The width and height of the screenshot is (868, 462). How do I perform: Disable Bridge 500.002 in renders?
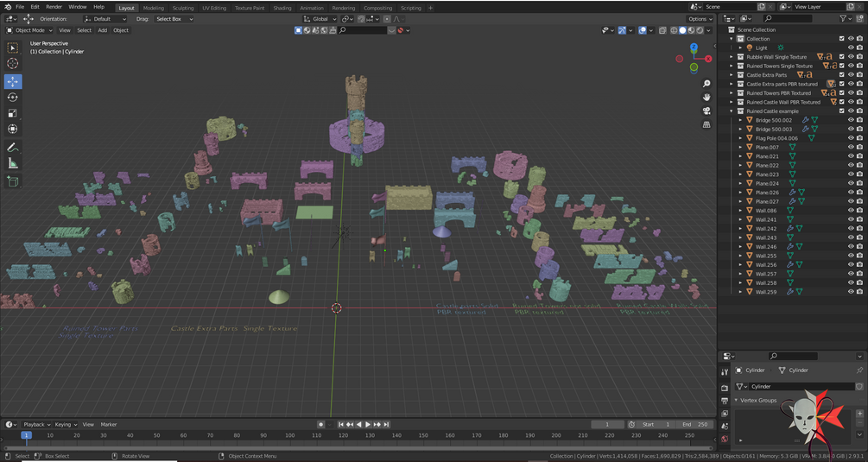859,120
